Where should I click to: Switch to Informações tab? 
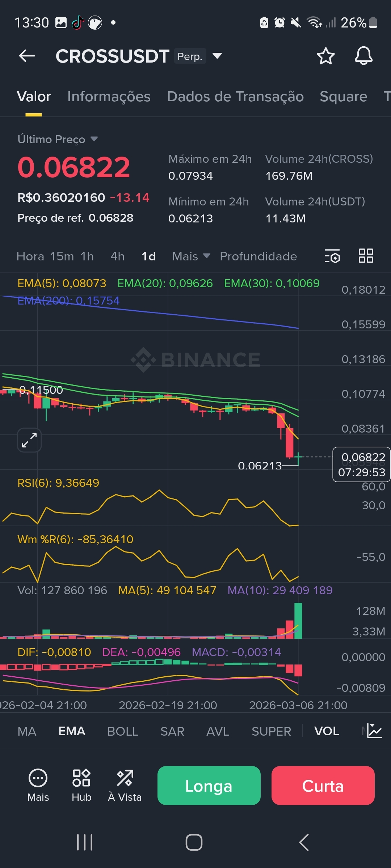pos(109,97)
